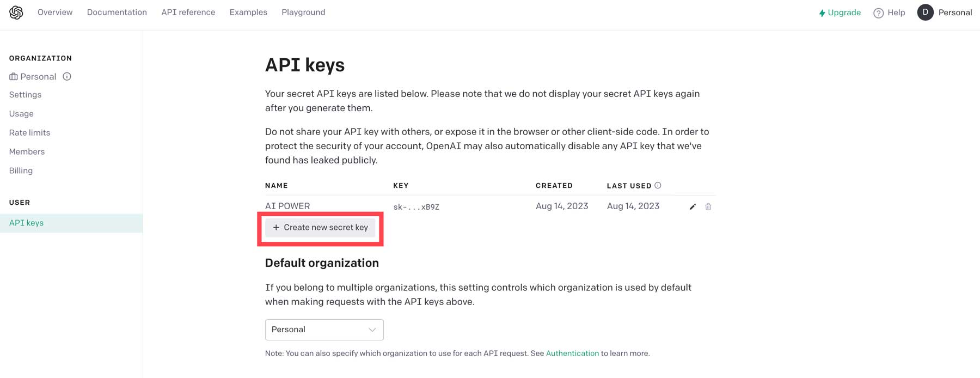Create a new secret key
Image resolution: width=980 pixels, height=378 pixels.
pos(320,227)
